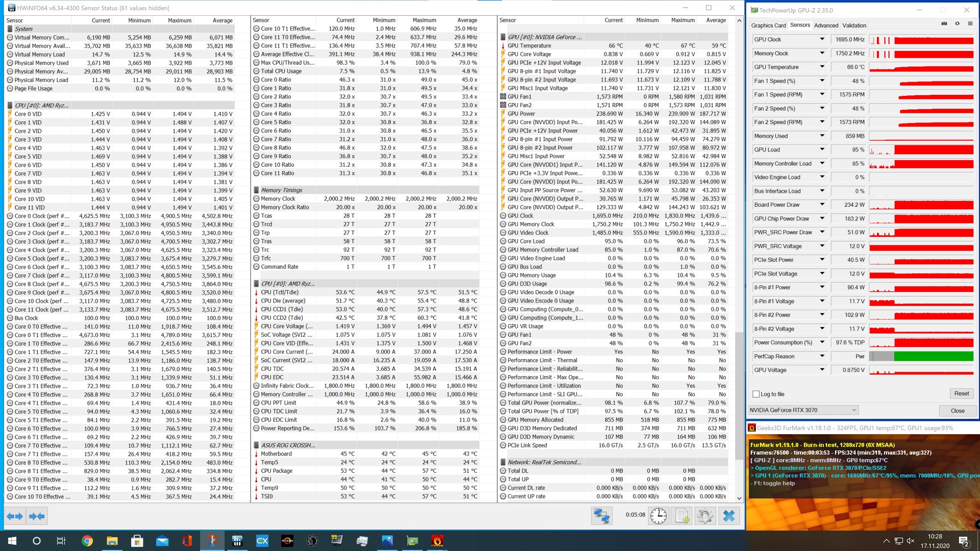Click HWiNFO scrollbar down arrow

coord(739,498)
